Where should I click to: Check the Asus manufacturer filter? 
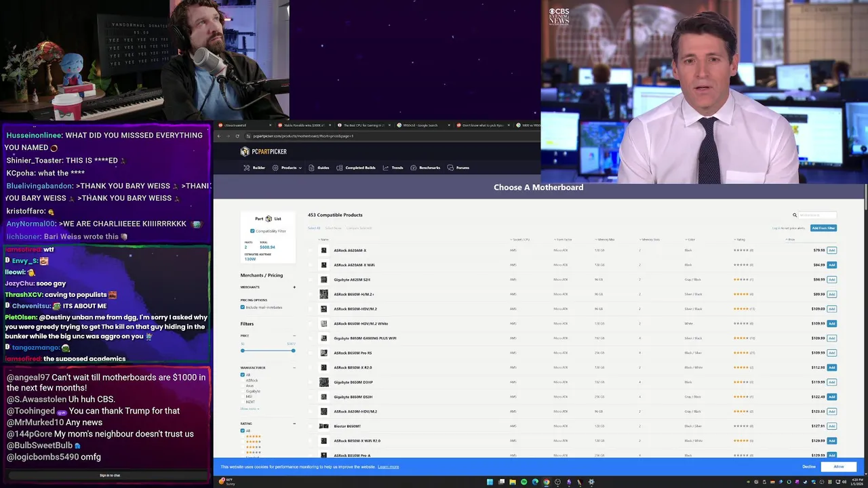[x=243, y=386]
